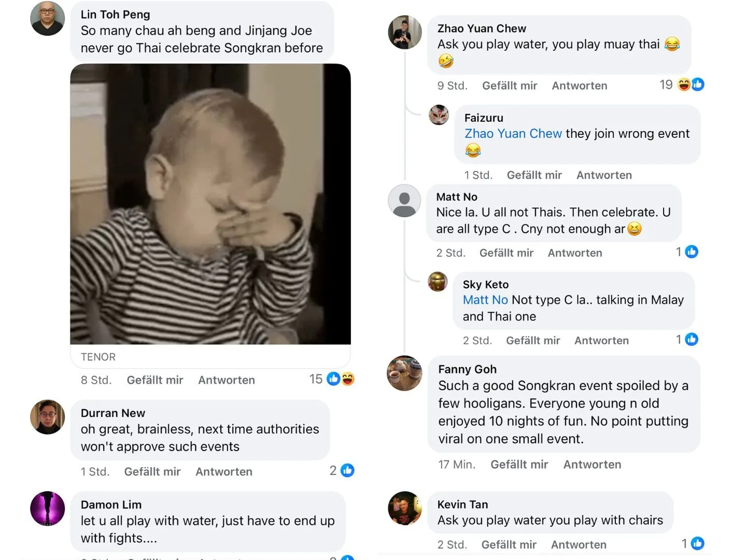
Task: View reactions on Zhao Yuan Chew's comment
Action: tap(681, 85)
